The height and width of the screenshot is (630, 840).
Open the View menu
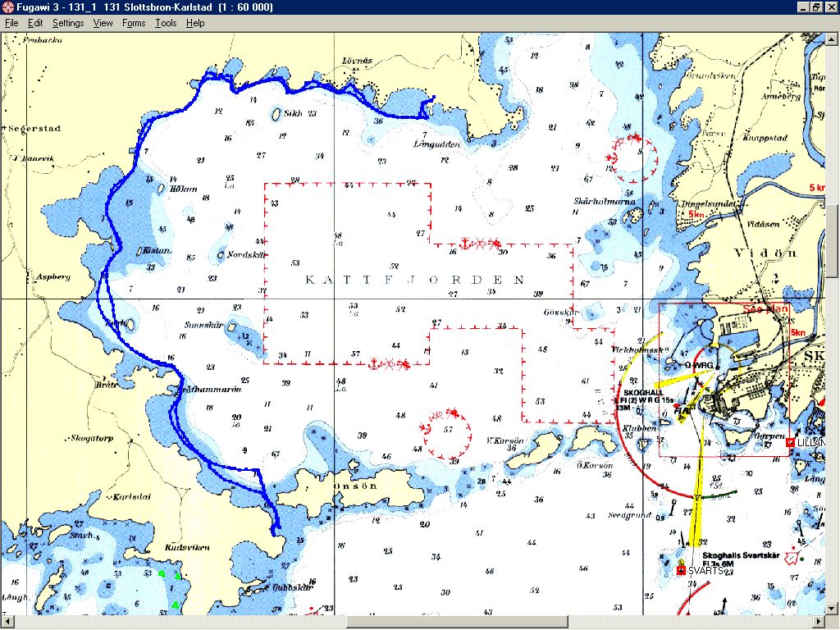(103, 23)
